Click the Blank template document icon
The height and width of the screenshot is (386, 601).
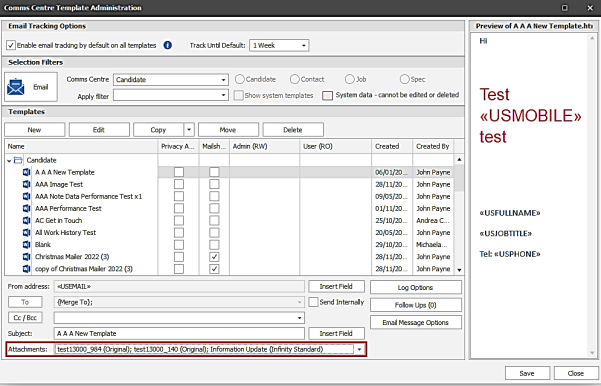click(x=26, y=245)
